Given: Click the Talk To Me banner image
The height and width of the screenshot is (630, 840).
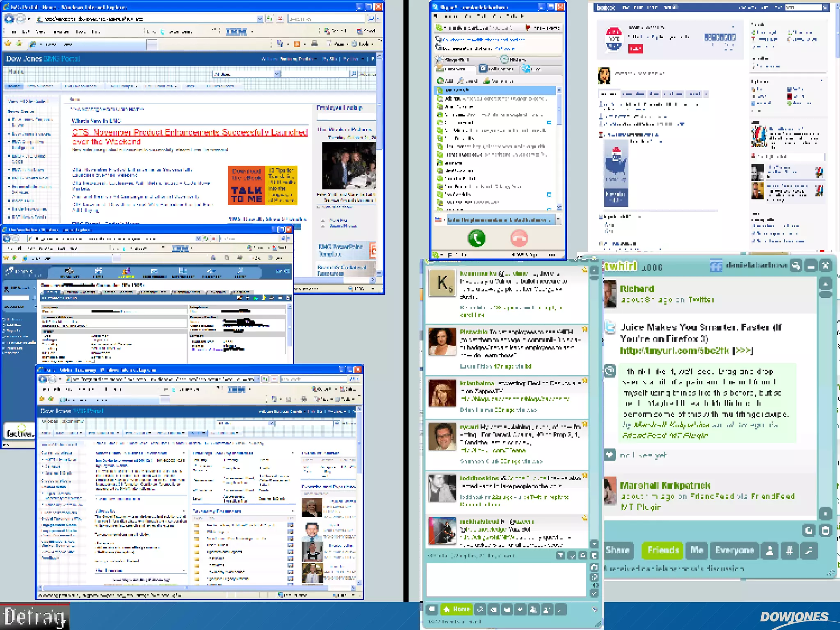Looking at the screenshot, I should [x=262, y=185].
